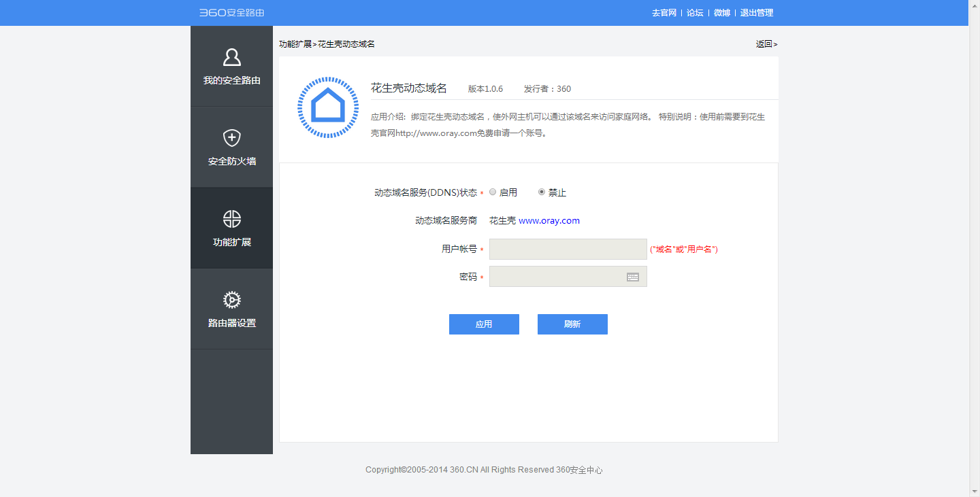Click the 用户帐号 field label
980x497 pixels.
(459, 250)
